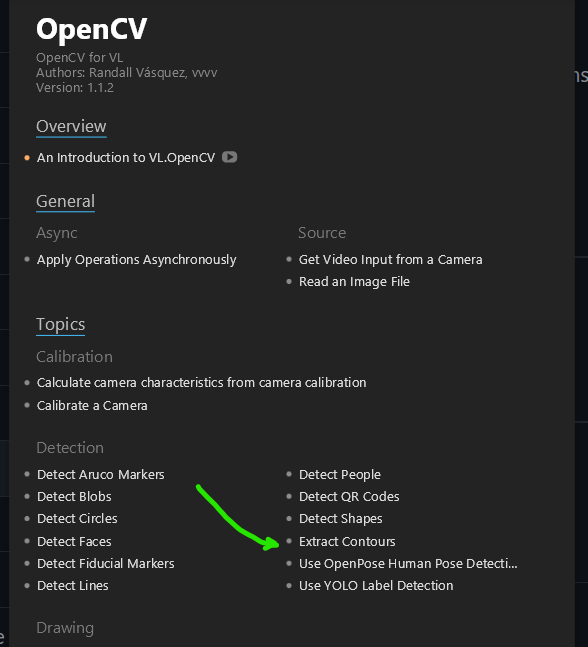Jump to the Overview section heading

[x=71, y=126]
